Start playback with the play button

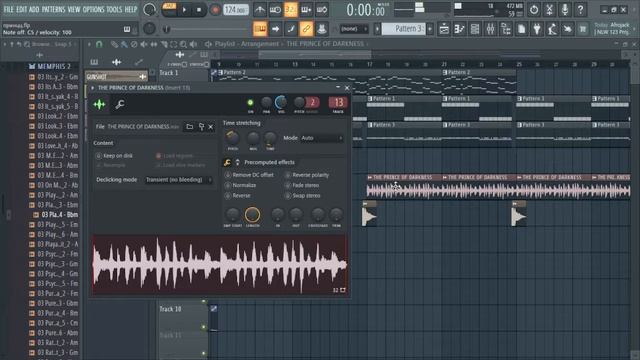point(184,10)
